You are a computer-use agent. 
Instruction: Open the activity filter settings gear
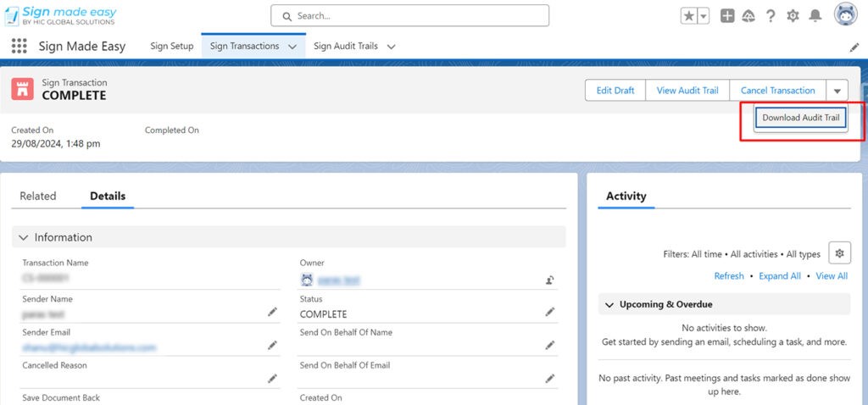pyautogui.click(x=840, y=253)
